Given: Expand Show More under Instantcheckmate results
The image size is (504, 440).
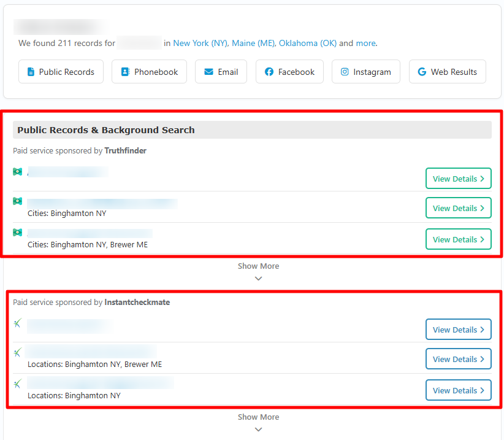Looking at the screenshot, I should pyautogui.click(x=258, y=422).
